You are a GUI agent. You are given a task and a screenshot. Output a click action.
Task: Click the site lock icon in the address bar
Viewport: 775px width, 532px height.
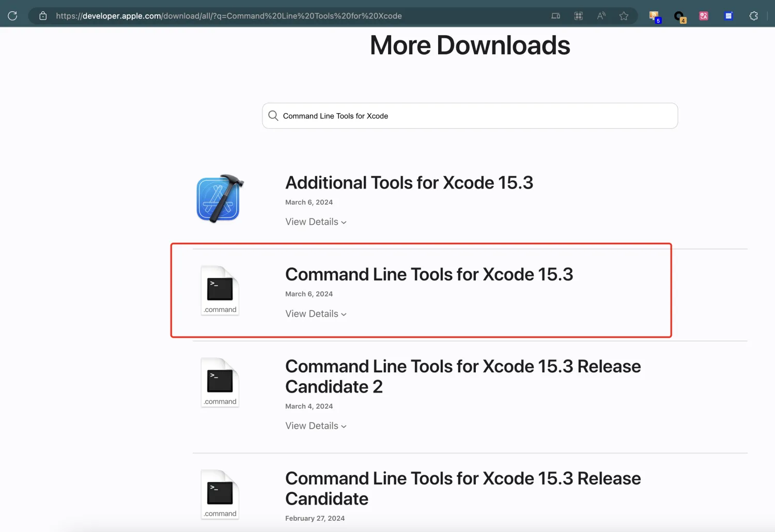pos(43,15)
